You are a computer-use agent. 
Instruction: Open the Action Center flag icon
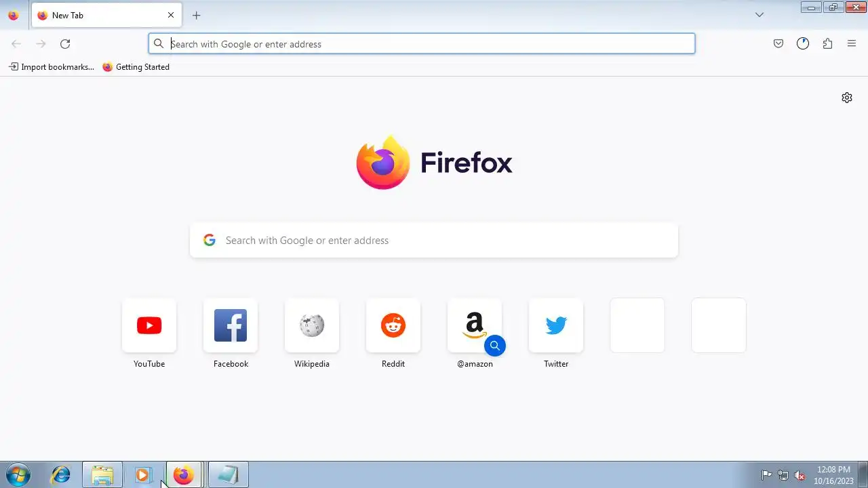(x=766, y=475)
